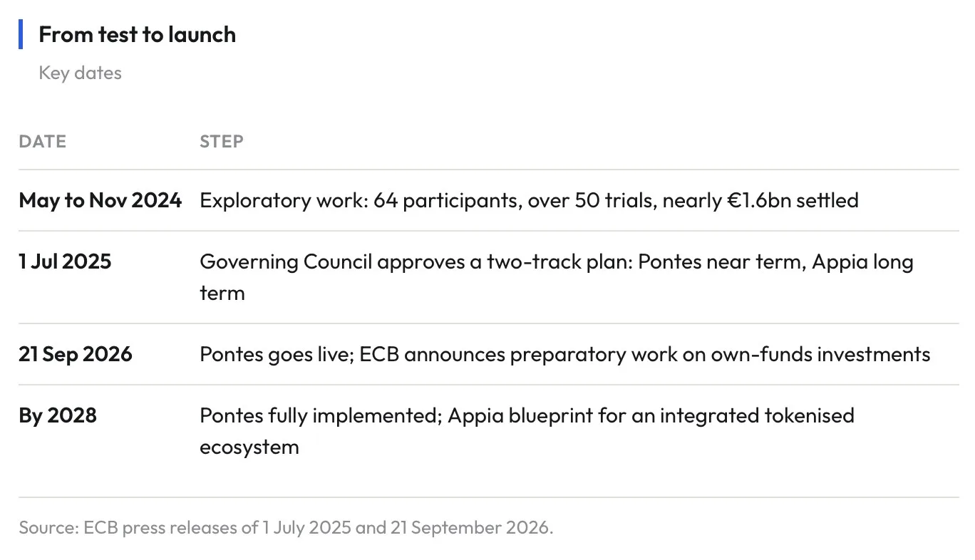Select the 'By 2028' date cell

[x=58, y=415]
